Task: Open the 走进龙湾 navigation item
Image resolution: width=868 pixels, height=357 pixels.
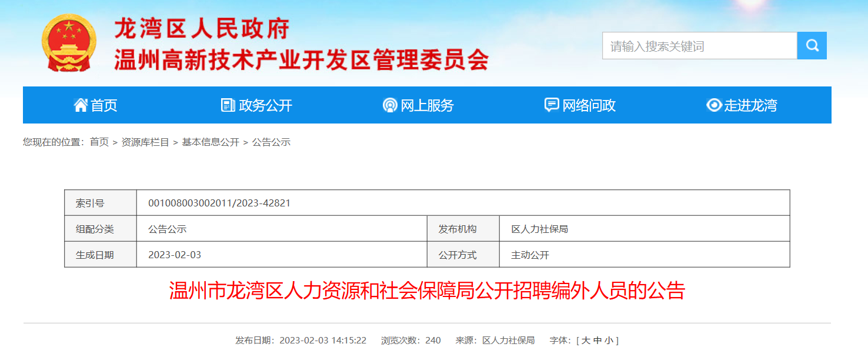Action: coord(750,105)
